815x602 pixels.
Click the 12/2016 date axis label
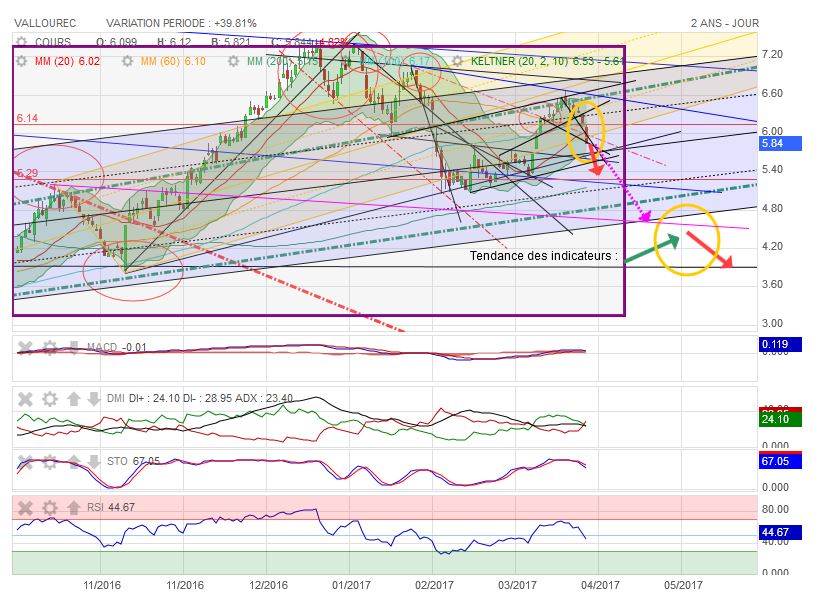pyautogui.click(x=268, y=585)
